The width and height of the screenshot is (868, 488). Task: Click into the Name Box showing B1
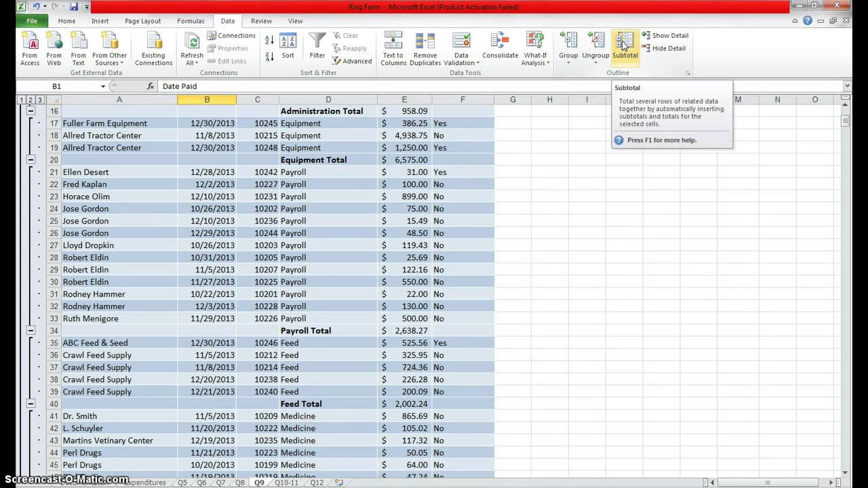click(57, 86)
